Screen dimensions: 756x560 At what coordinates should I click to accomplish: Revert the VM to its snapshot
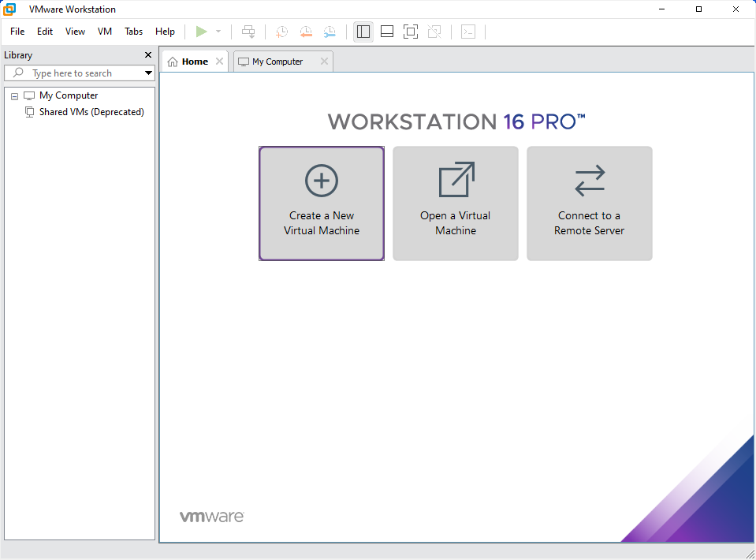(x=306, y=32)
